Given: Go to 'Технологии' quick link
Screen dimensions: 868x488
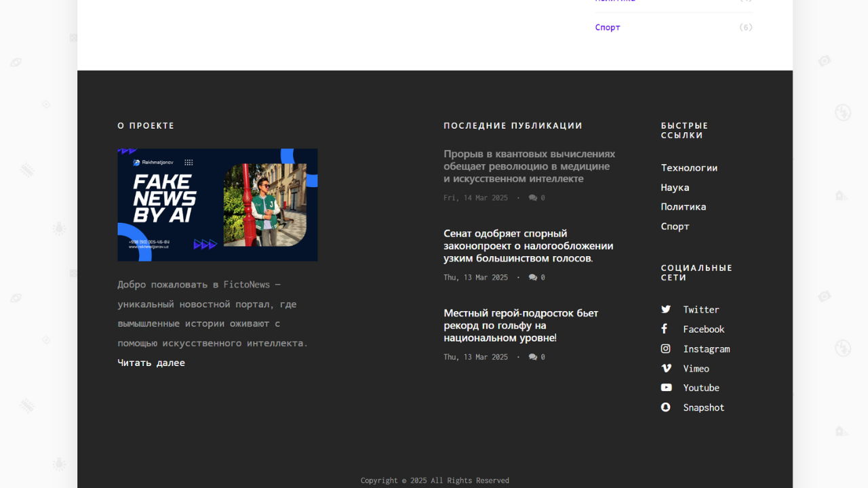Looking at the screenshot, I should (689, 167).
